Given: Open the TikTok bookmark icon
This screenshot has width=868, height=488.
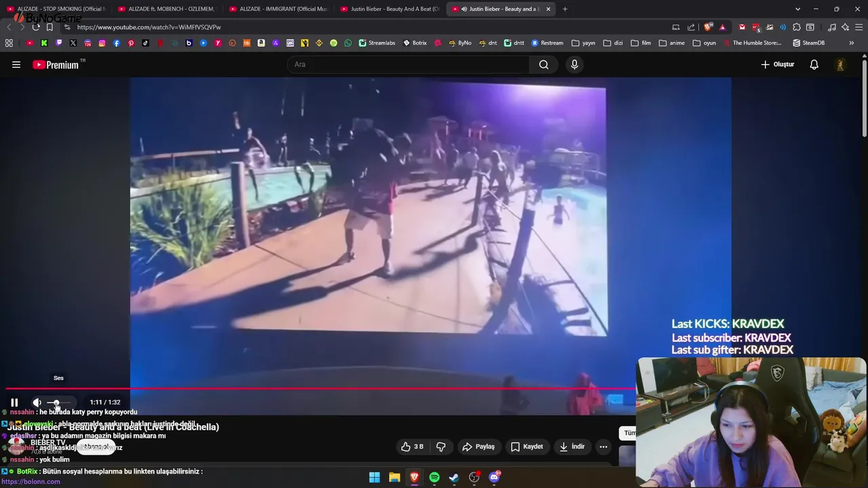Looking at the screenshot, I should point(145,43).
